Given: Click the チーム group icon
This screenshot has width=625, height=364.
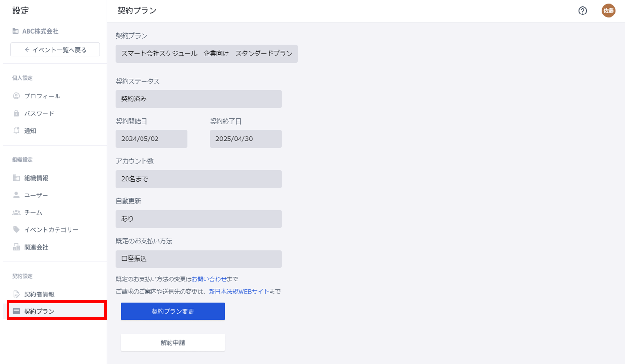Looking at the screenshot, I should [16, 212].
